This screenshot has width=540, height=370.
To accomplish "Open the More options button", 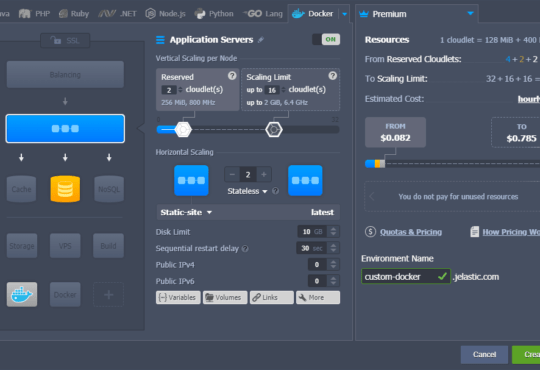I will (318, 297).
